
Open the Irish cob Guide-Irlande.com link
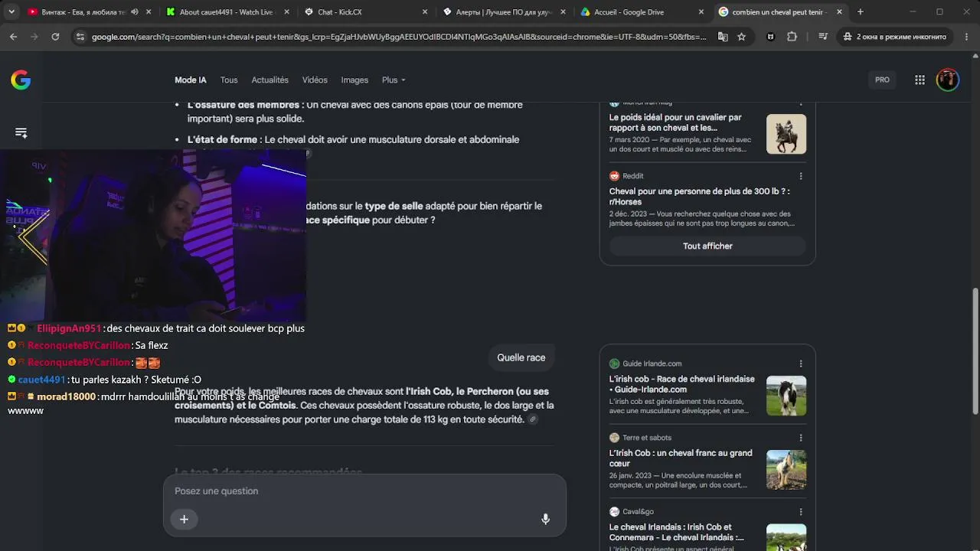click(682, 384)
